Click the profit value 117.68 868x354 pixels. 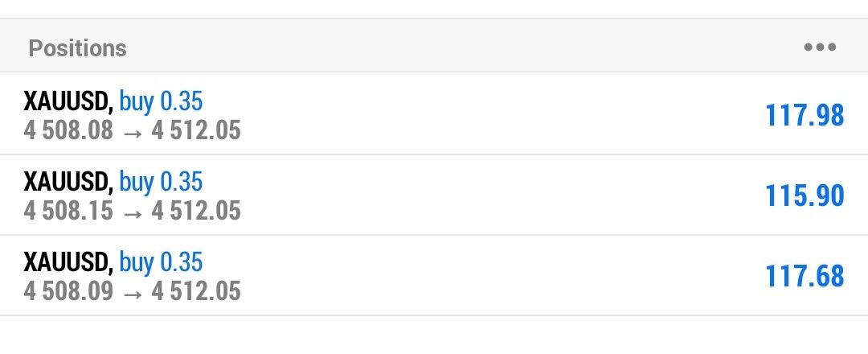click(x=805, y=276)
